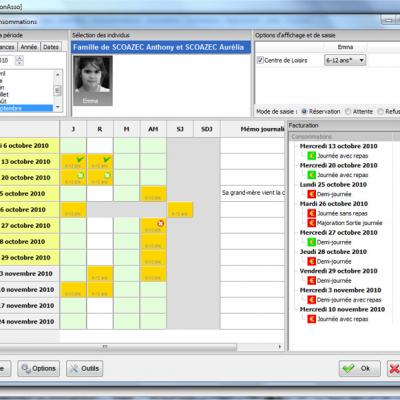Open the Options button
The image size is (400, 400).
tap(39, 368)
